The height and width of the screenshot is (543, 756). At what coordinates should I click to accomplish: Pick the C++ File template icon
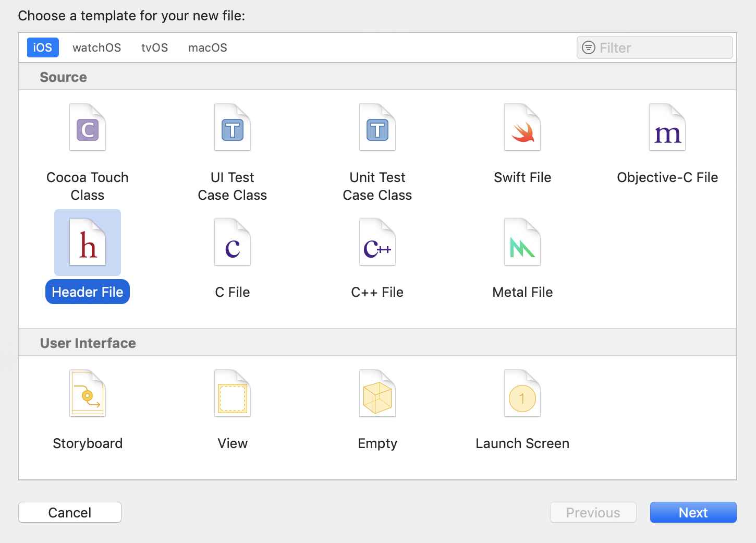(377, 242)
